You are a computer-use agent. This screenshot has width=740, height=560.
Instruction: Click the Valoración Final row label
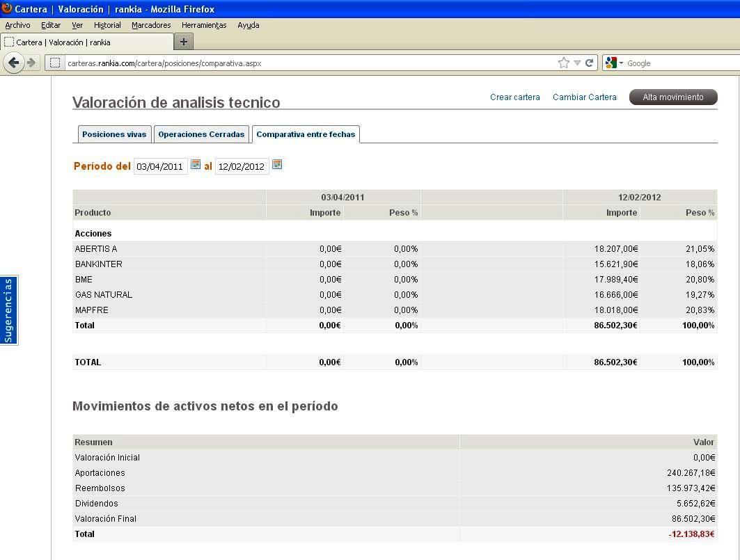pos(105,518)
